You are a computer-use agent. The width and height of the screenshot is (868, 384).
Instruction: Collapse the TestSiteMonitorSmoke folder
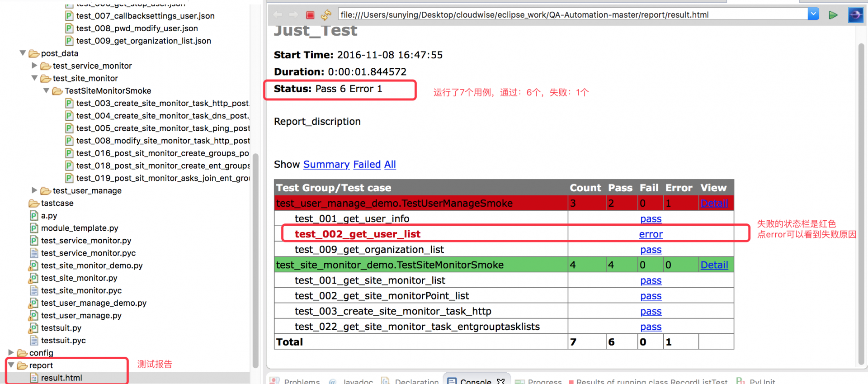tap(46, 90)
